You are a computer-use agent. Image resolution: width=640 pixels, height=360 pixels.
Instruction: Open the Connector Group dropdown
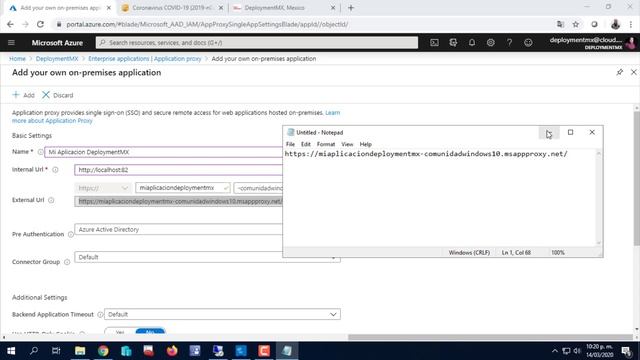(x=207, y=257)
